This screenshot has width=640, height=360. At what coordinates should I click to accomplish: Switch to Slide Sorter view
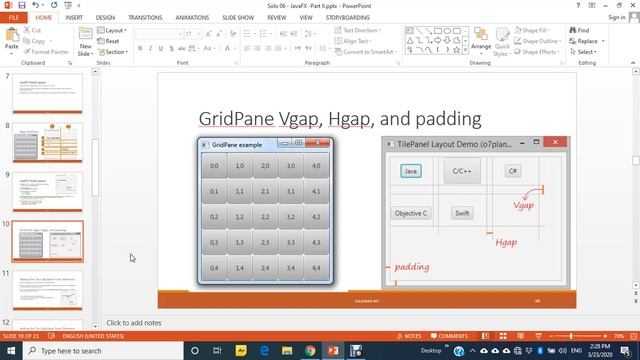503,336
